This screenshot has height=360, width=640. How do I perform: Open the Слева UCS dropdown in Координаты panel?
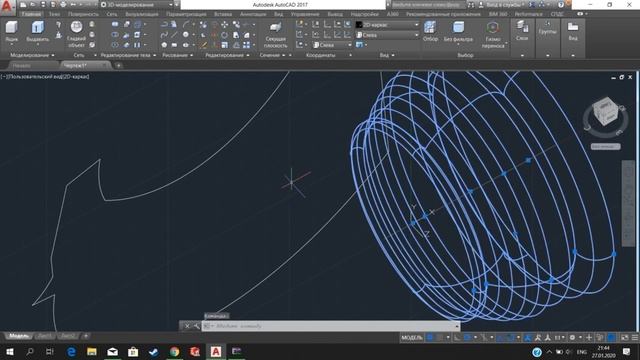pyautogui.click(x=332, y=45)
